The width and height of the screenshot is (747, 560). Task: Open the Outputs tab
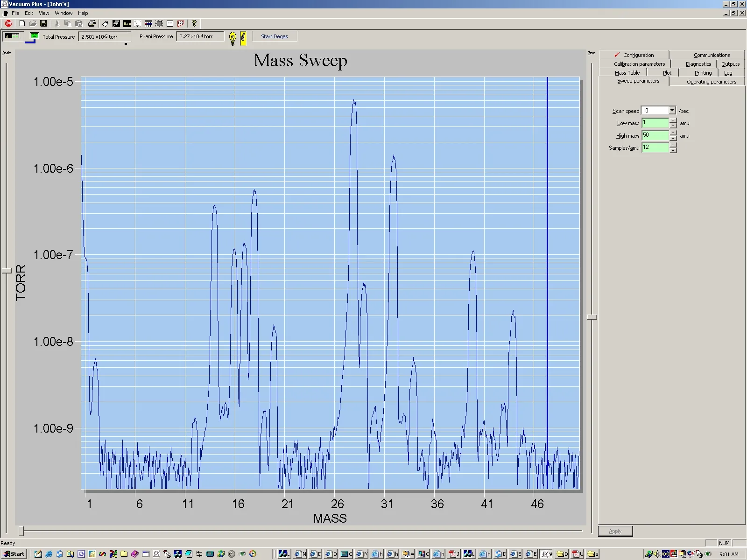[x=730, y=64]
